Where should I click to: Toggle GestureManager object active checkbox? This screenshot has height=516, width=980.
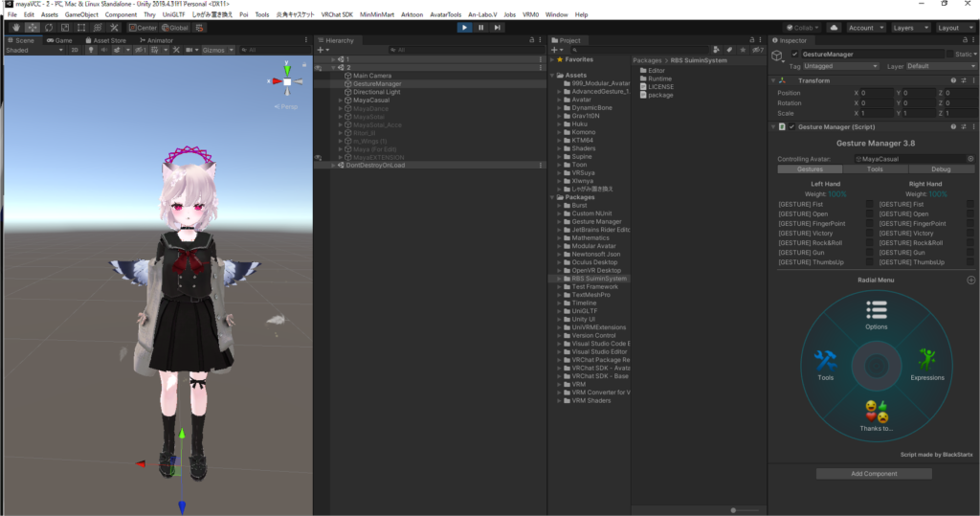tap(795, 55)
